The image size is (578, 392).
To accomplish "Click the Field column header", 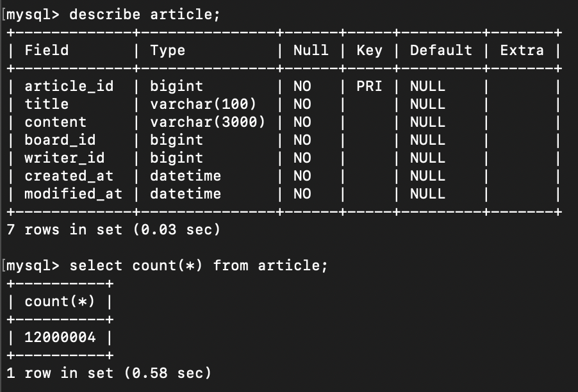I will pyautogui.click(x=46, y=51).
